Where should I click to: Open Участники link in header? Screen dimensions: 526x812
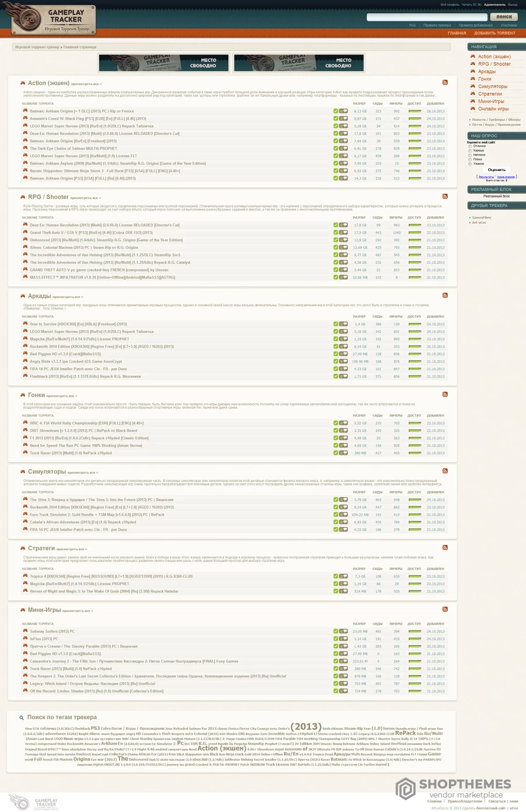[509, 26]
